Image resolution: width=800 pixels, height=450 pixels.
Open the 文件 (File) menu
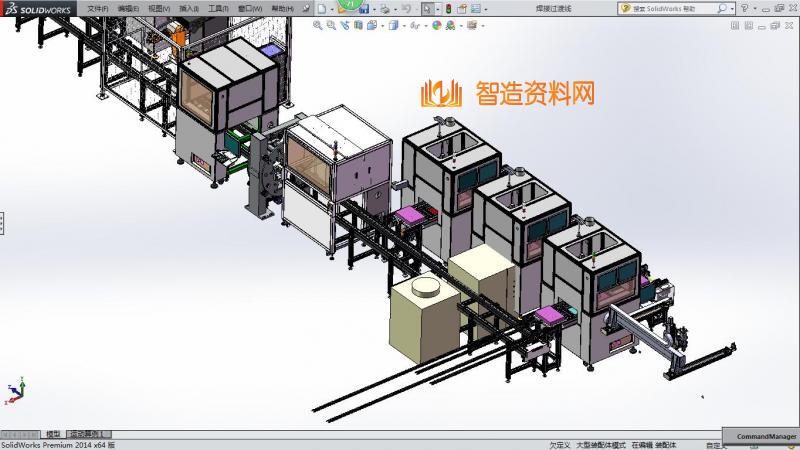[x=97, y=8]
